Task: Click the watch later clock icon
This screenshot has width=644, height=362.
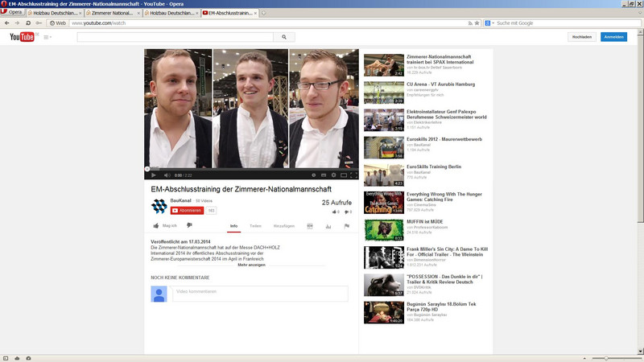Action: click(x=313, y=175)
